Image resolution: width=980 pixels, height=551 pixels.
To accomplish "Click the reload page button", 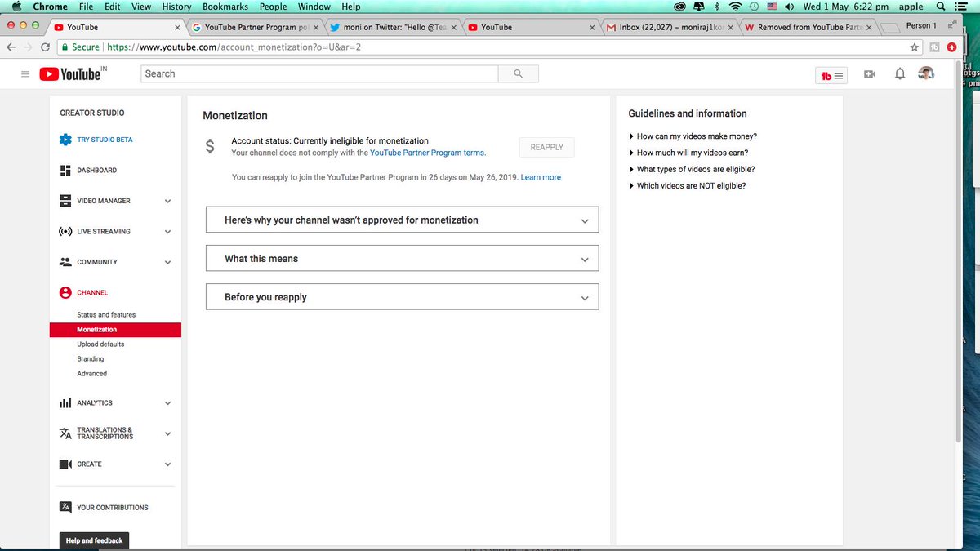I will pyautogui.click(x=47, y=47).
